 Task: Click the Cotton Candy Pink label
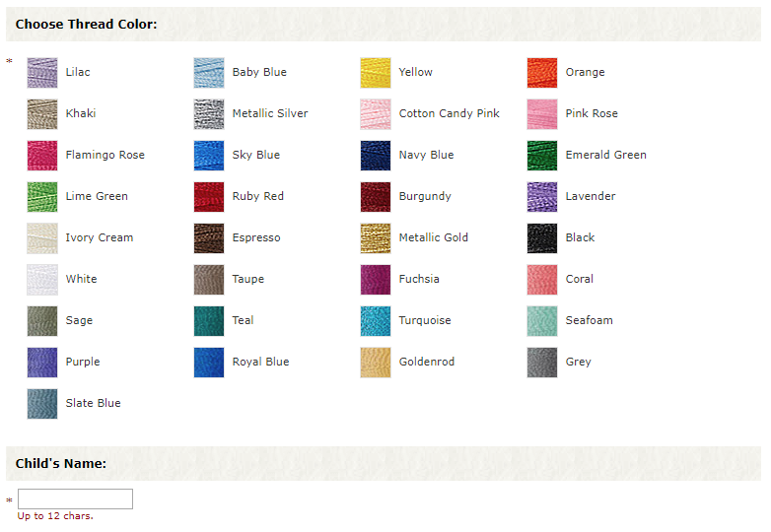point(449,113)
